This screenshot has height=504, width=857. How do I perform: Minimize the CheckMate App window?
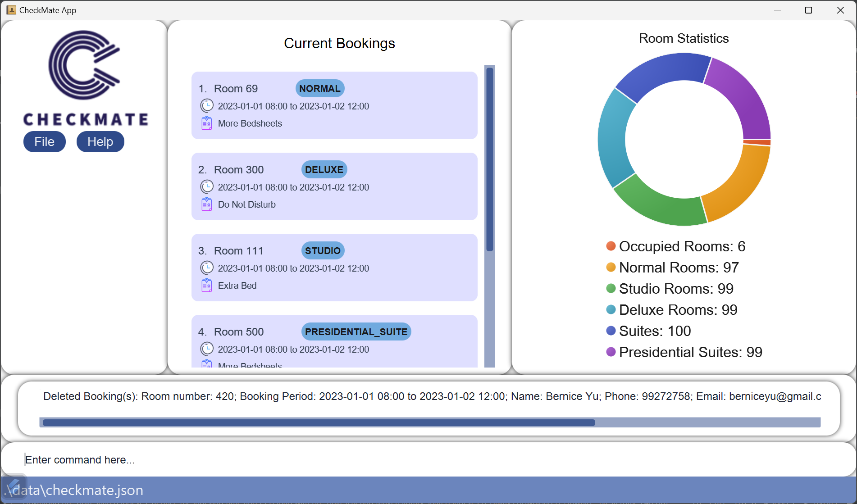coord(777,10)
